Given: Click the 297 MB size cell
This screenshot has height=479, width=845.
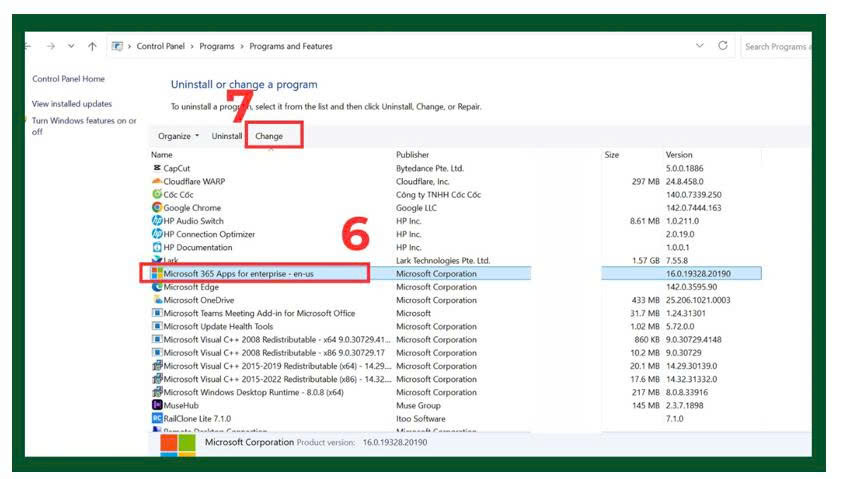Looking at the screenshot, I should (x=646, y=182).
